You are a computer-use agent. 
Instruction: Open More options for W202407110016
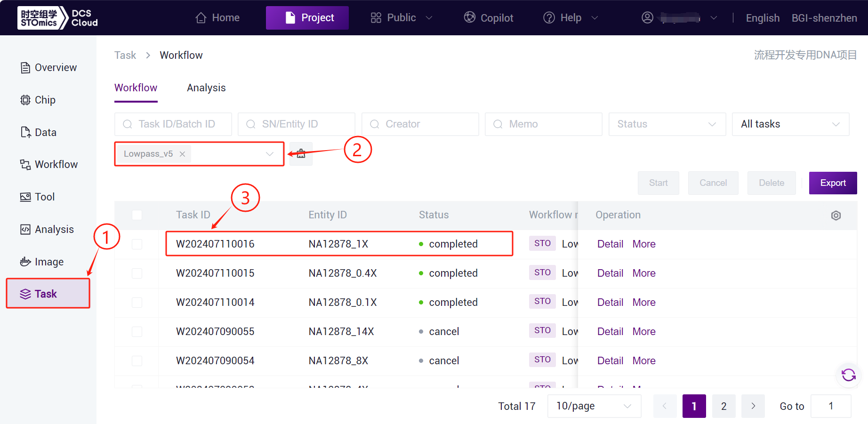point(644,244)
